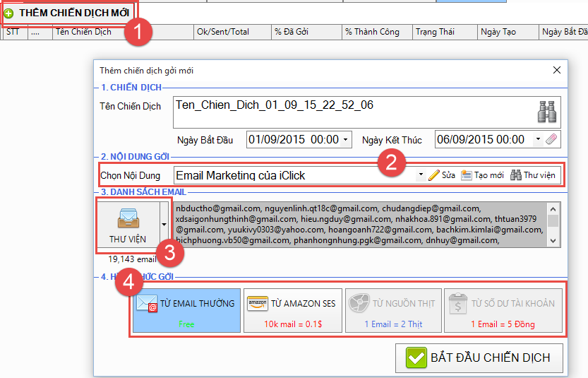Click Tên Chiến Dịch column header
The image size is (588, 378).
pyautogui.click(x=123, y=33)
